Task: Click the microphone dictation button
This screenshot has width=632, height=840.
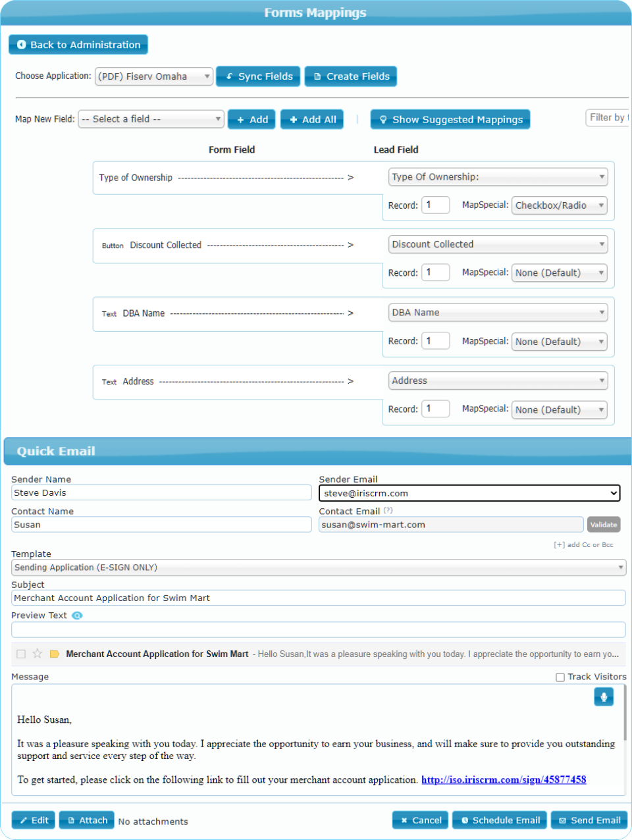Action: pos(604,696)
